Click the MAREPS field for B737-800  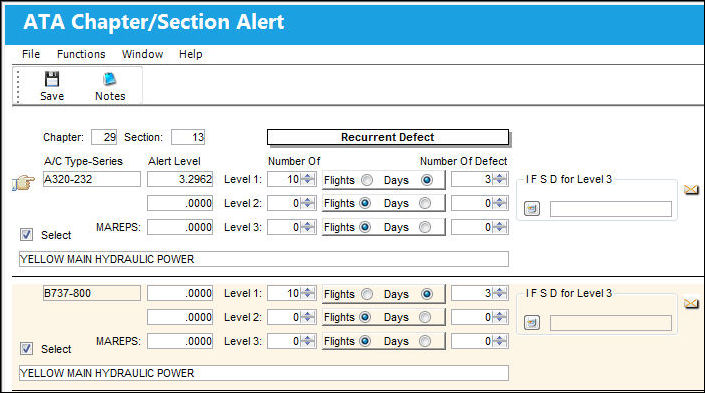[180, 341]
